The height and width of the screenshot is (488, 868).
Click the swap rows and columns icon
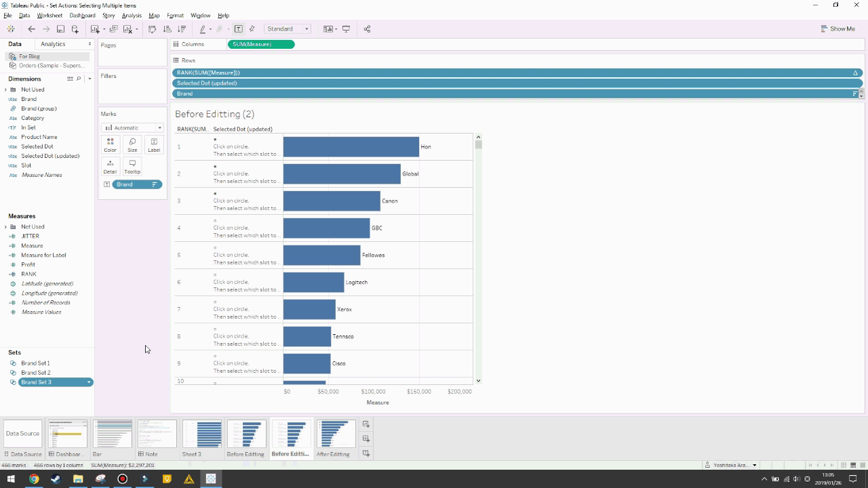point(152,29)
